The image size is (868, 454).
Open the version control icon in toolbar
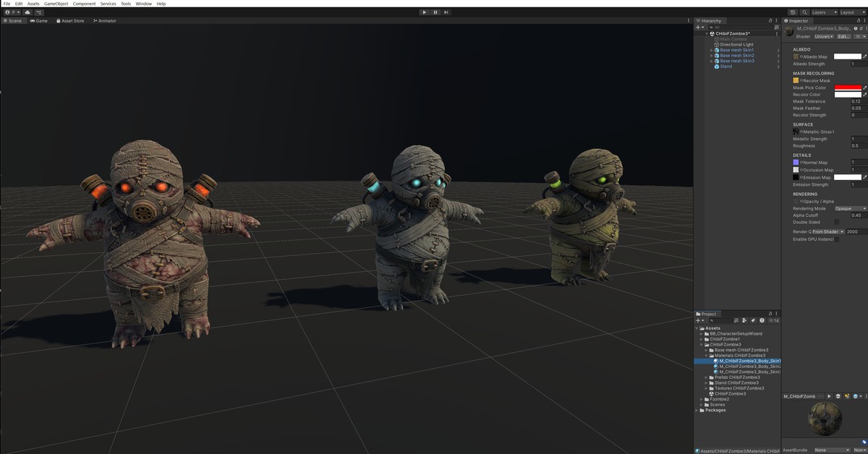click(x=39, y=12)
